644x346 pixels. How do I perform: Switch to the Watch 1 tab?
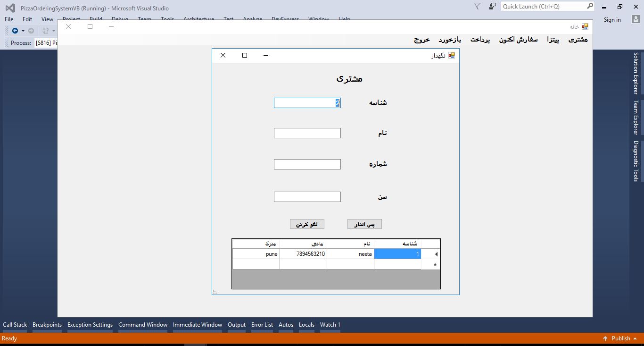330,325
